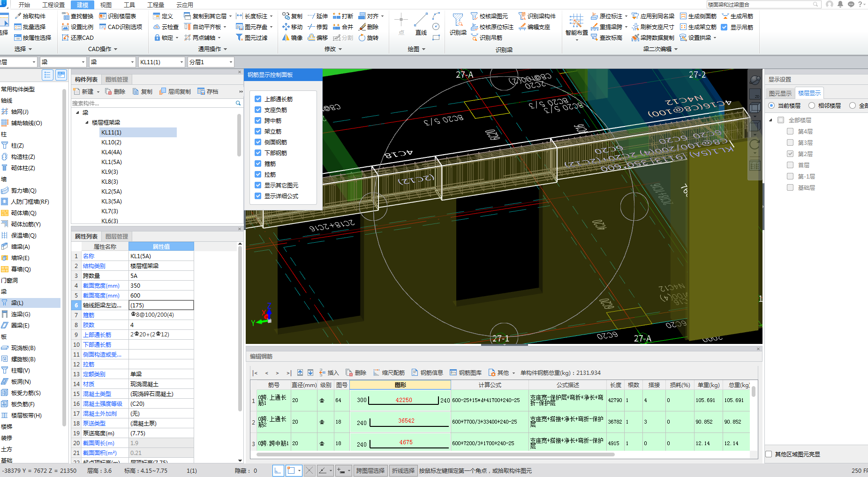Click the 折线选择 button in status bar
The height and width of the screenshot is (477, 868).
(x=403, y=470)
